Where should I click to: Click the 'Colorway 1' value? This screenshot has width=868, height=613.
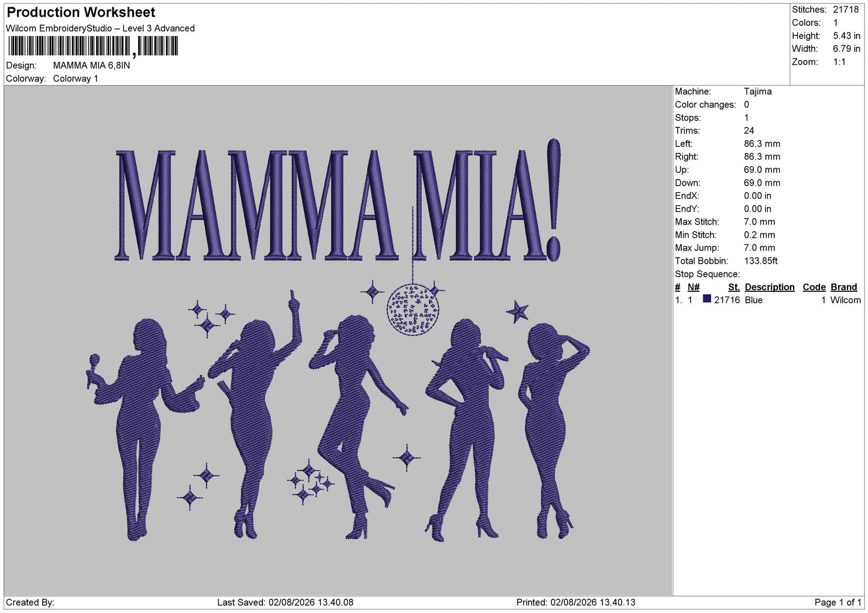coord(76,79)
